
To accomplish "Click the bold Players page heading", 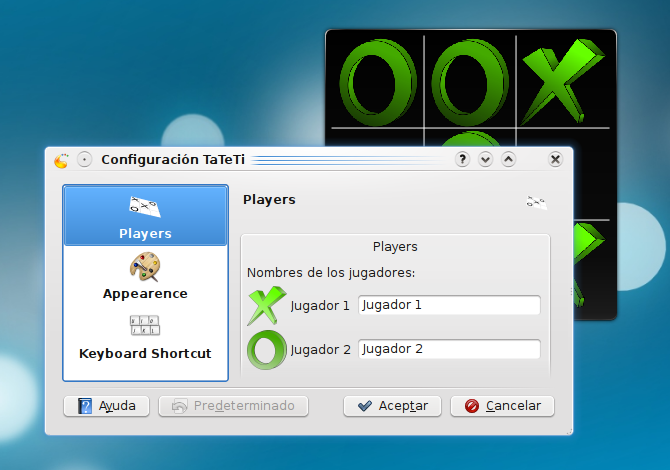I will [269, 200].
